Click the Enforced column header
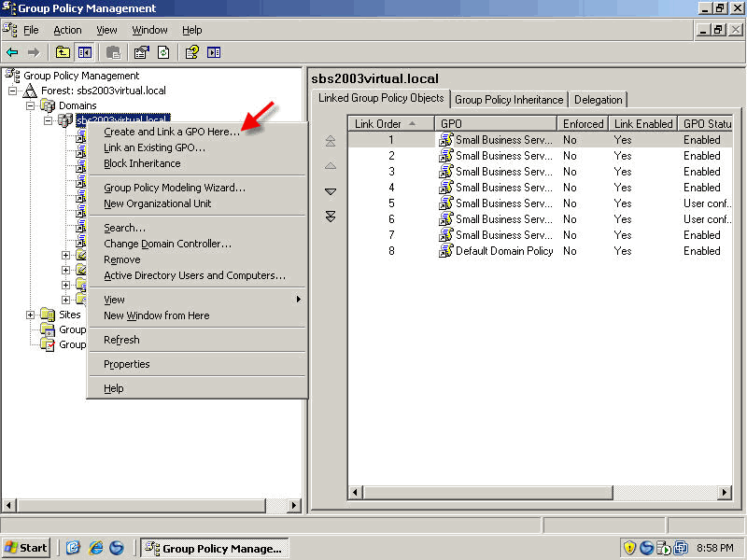This screenshot has height=560, width=747. click(x=583, y=124)
